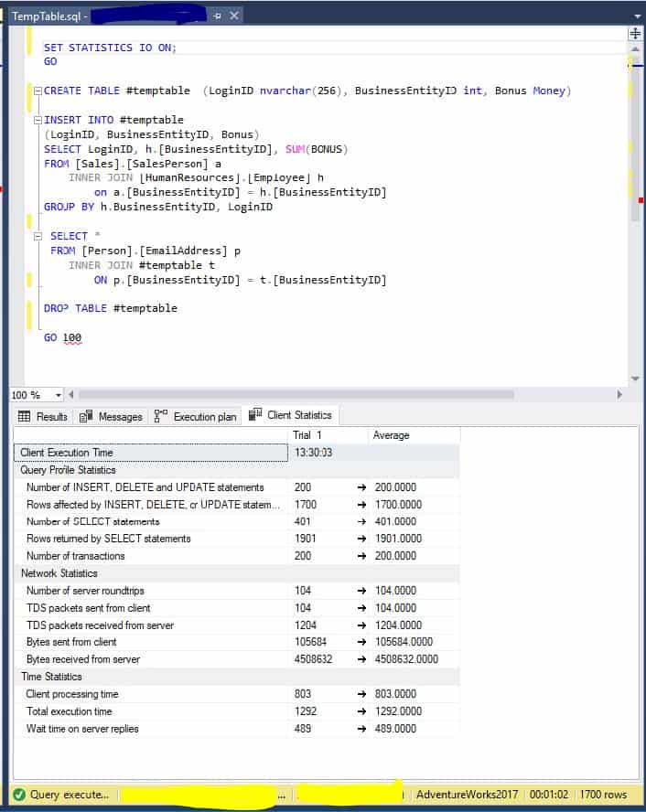Click horizontal scrollbar left arrow
The height and width of the screenshot is (812, 646).
pyautogui.click(x=71, y=395)
